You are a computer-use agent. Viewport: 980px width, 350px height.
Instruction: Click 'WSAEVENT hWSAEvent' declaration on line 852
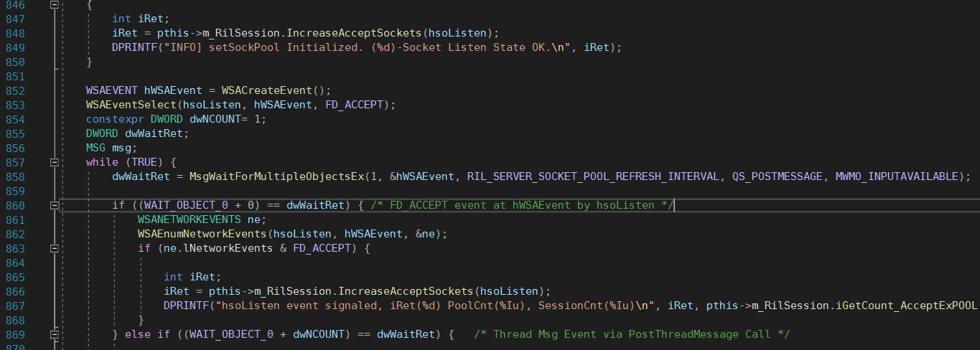144,90
